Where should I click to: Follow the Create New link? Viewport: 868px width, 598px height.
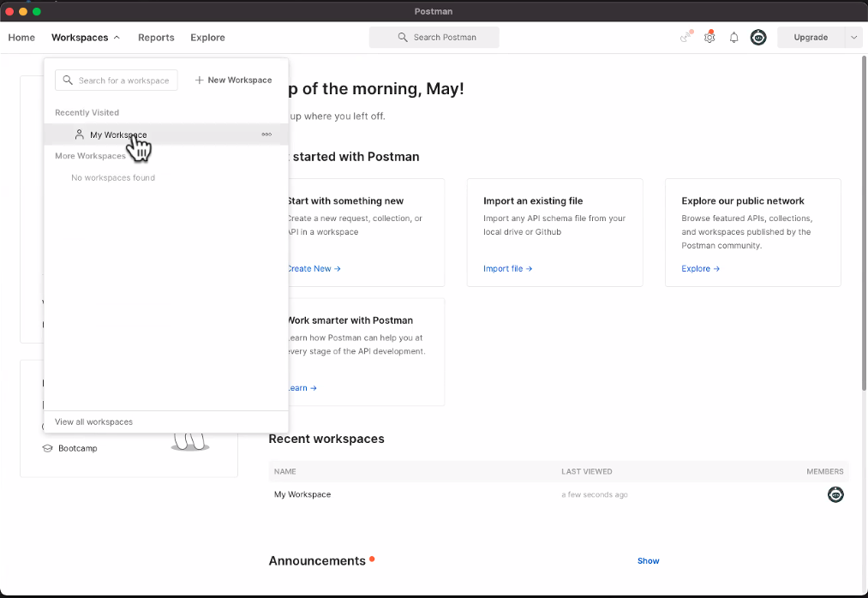click(x=314, y=268)
